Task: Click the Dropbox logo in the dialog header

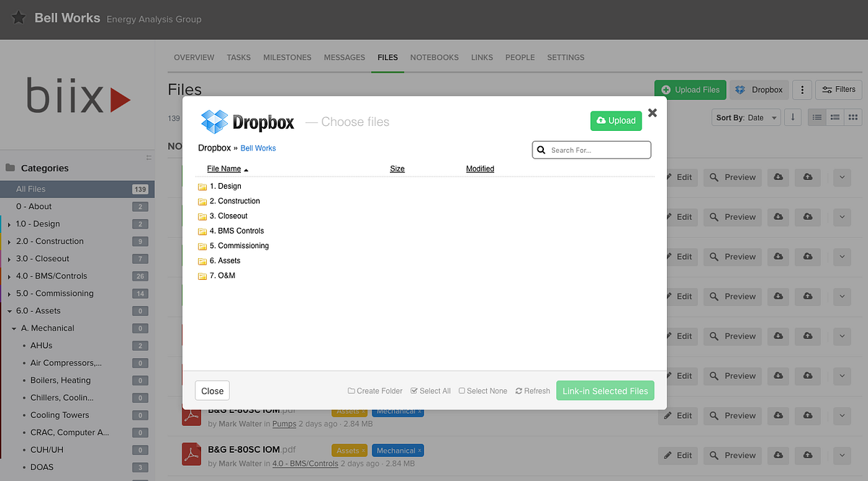Action: tap(247, 122)
